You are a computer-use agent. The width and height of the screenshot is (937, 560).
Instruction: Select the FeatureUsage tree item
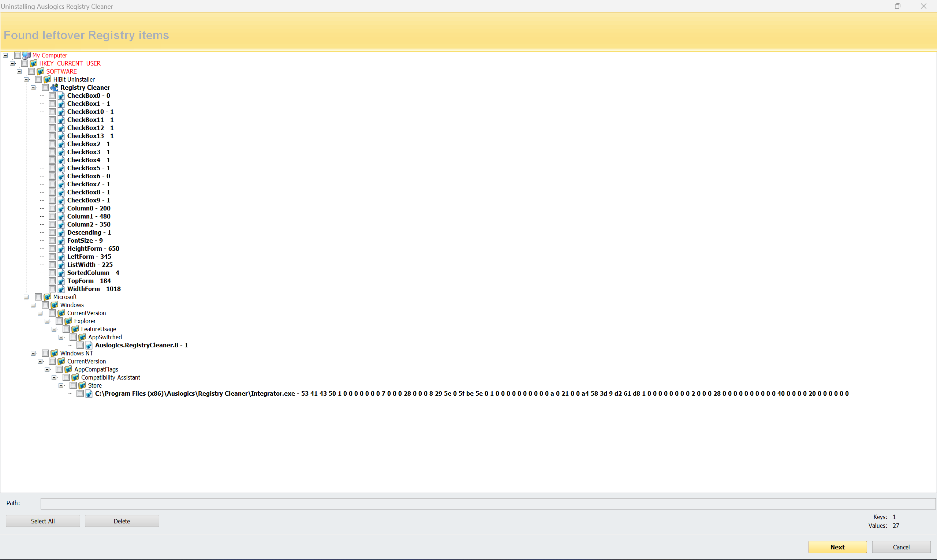pos(98,329)
